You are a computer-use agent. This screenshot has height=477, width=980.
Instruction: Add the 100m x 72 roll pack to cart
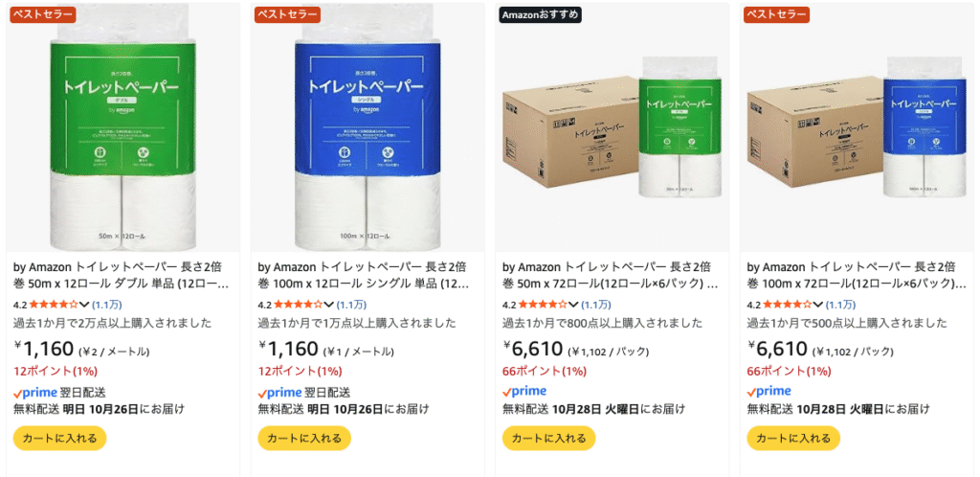tap(793, 439)
